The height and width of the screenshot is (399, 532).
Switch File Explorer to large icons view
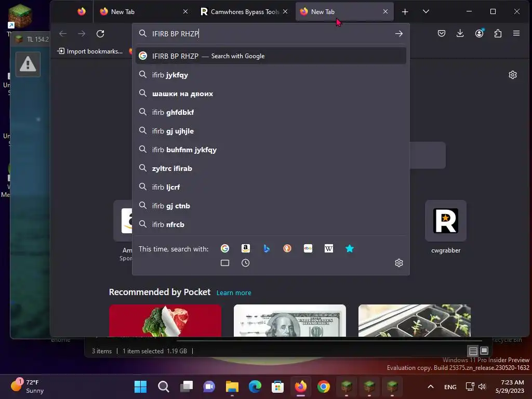click(x=484, y=351)
